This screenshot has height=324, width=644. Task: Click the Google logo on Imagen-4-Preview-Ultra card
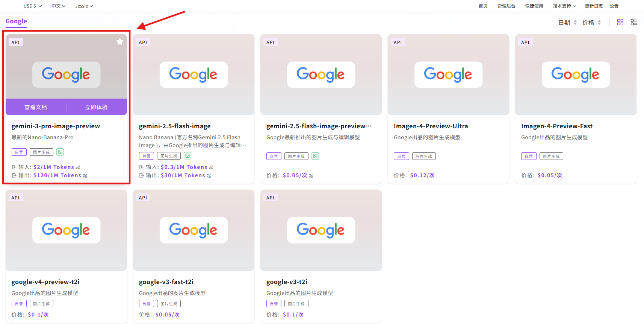(448, 75)
